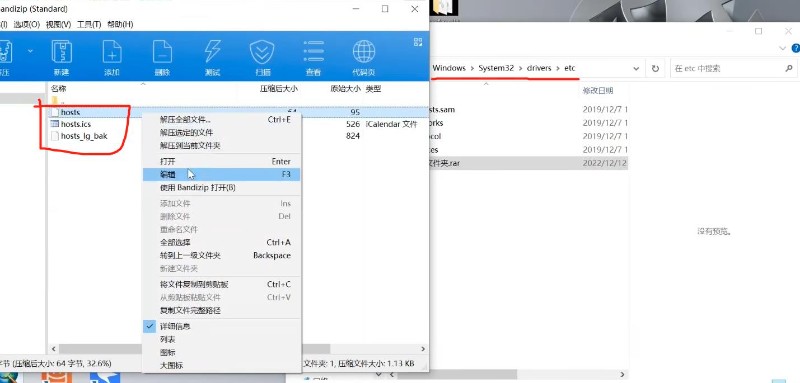800x383 pixels.
Task: Click drivers in Explorer breadcrumb path
Action: tap(539, 68)
